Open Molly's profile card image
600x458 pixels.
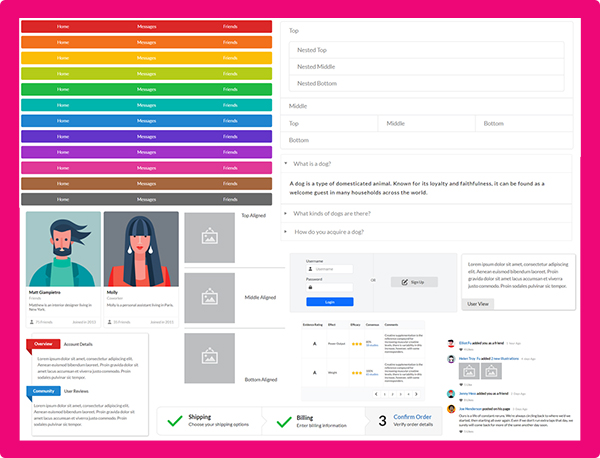click(141, 248)
